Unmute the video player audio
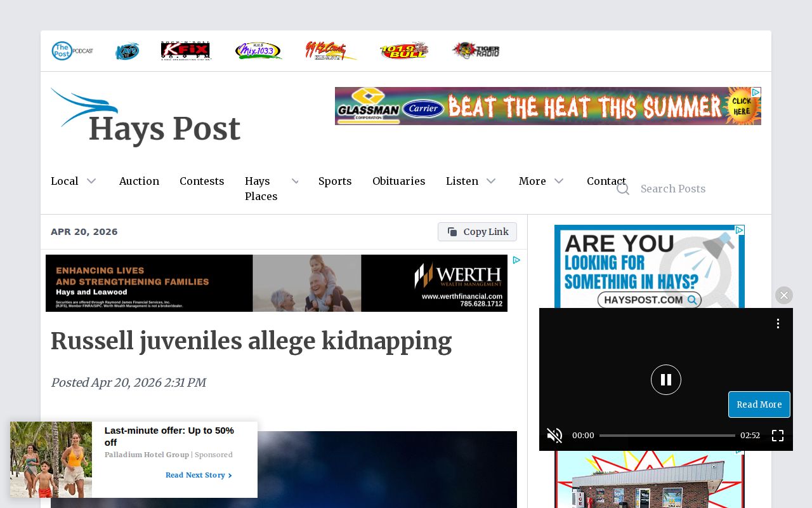The height and width of the screenshot is (508, 812). (554, 436)
